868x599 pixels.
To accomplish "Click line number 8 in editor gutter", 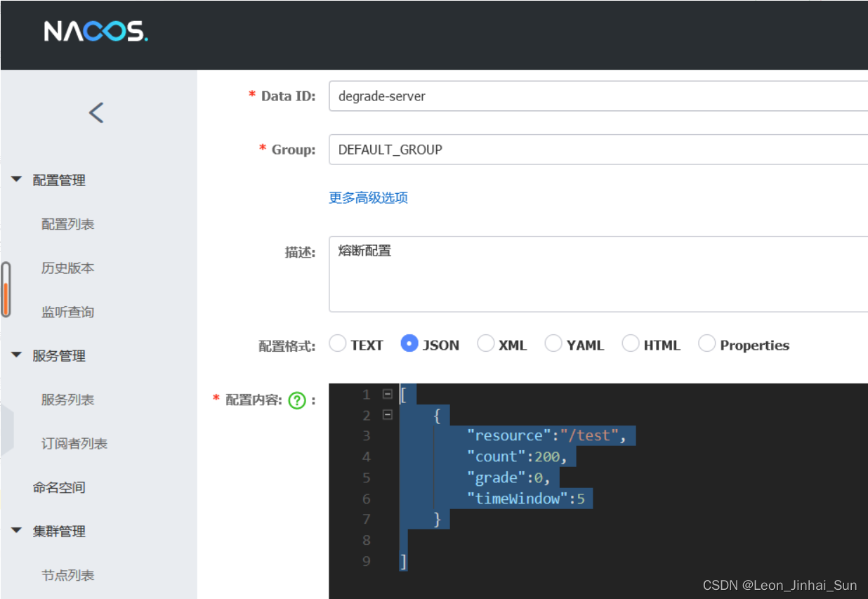I will pos(367,541).
